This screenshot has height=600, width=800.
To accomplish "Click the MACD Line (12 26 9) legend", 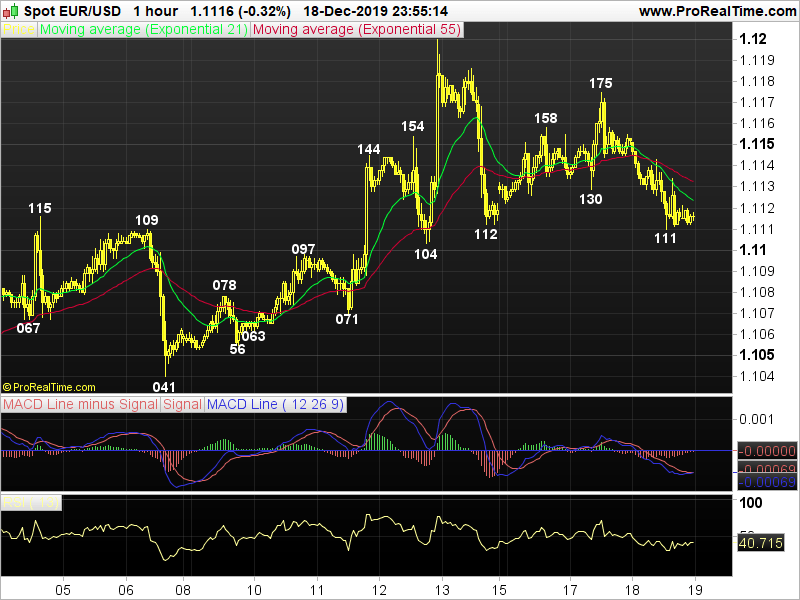I will [276, 405].
